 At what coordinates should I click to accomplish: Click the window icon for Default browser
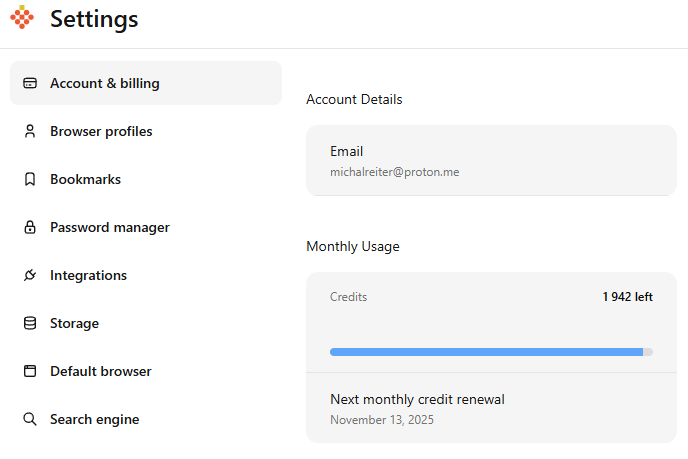click(30, 371)
